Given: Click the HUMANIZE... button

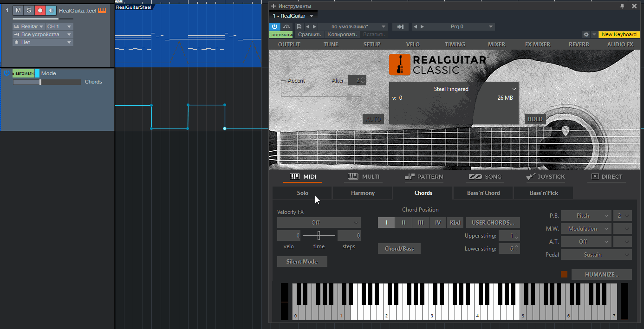Looking at the screenshot, I should (x=602, y=275).
